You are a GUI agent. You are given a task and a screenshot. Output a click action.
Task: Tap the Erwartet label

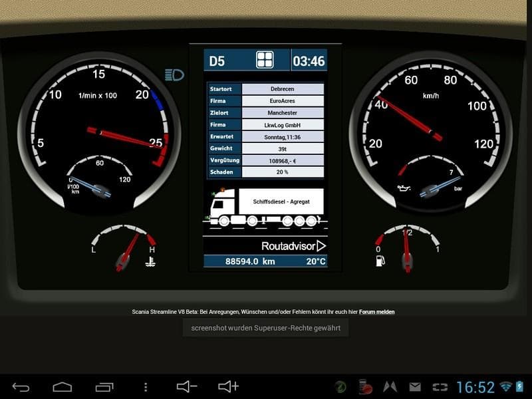coord(221,136)
